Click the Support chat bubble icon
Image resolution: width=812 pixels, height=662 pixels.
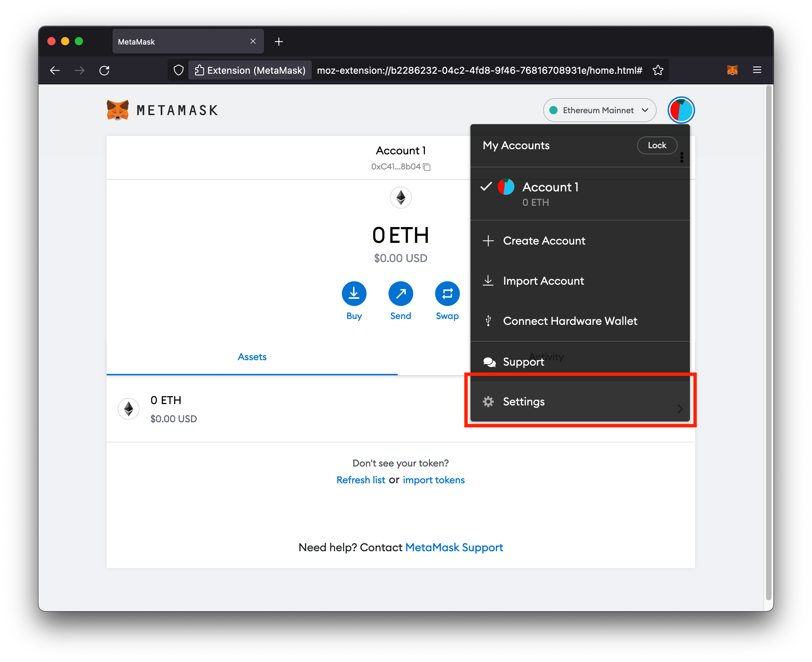point(489,362)
